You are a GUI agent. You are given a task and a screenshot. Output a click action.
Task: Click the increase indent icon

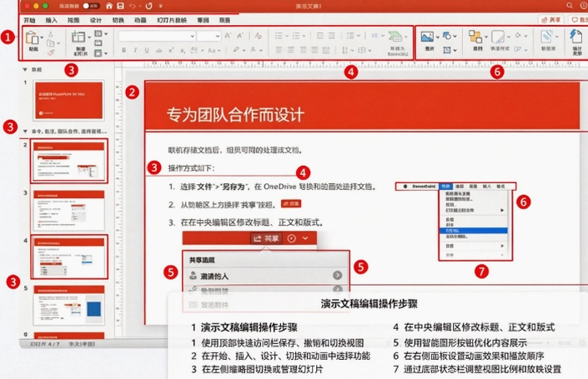point(331,36)
